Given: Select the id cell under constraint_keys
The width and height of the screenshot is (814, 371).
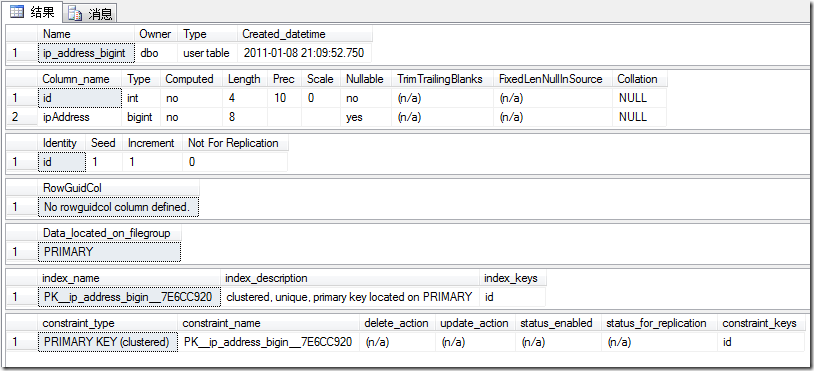Looking at the screenshot, I should (761, 342).
